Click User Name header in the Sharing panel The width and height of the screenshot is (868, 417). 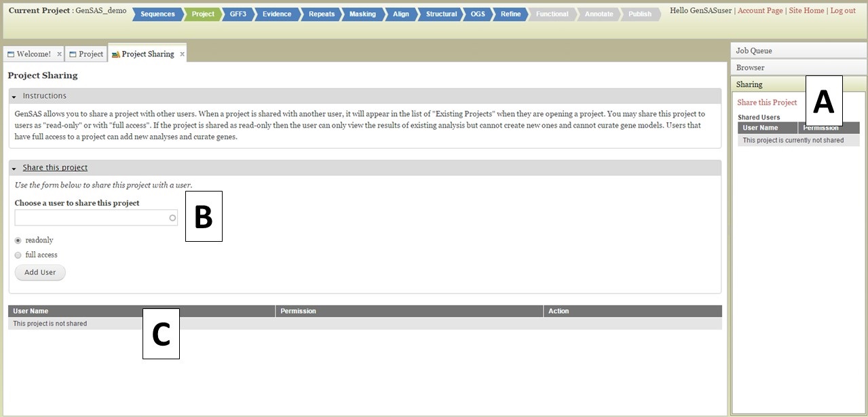pos(768,128)
